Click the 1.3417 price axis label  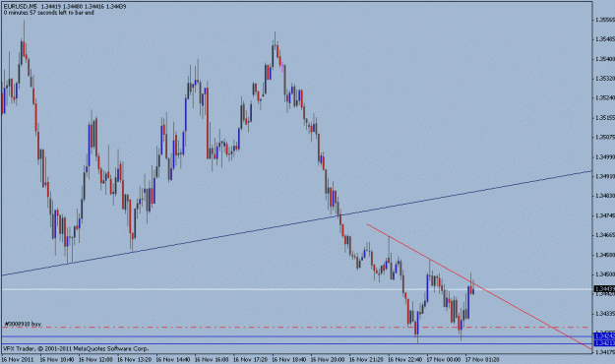pos(605,352)
